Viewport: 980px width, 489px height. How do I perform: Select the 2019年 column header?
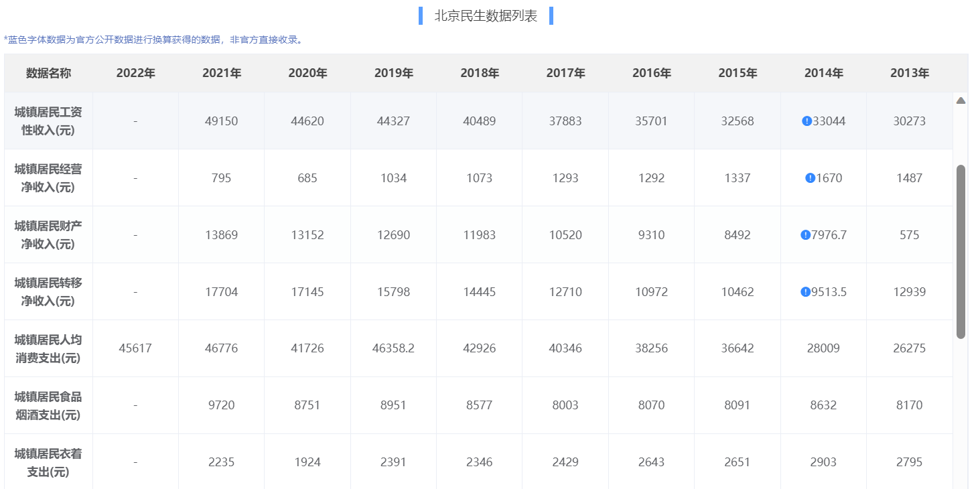tap(394, 74)
